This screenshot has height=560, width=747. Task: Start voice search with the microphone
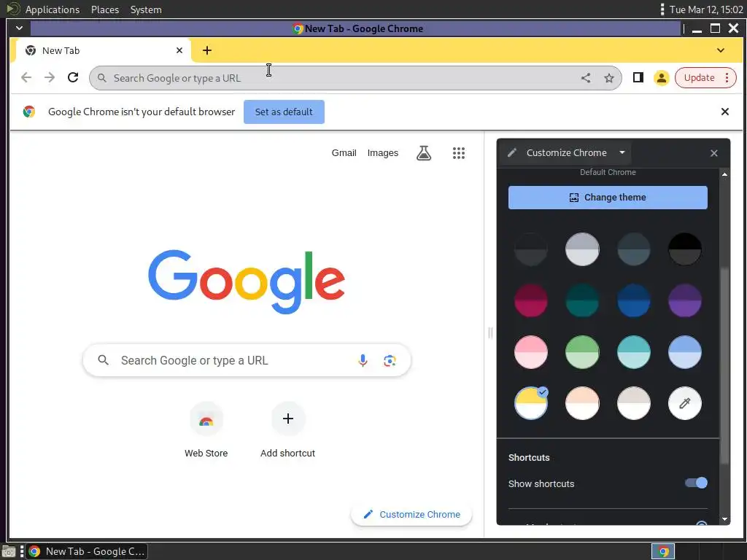pyautogui.click(x=363, y=360)
